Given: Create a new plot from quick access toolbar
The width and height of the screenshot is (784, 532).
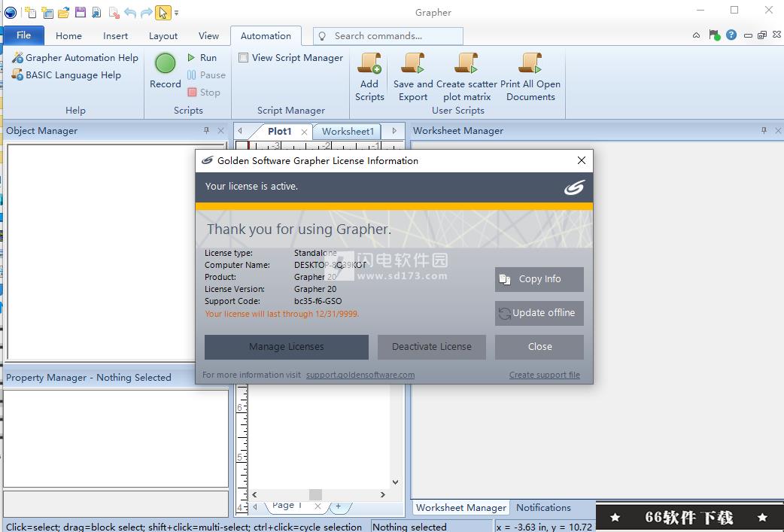Looking at the screenshot, I should pyautogui.click(x=30, y=12).
